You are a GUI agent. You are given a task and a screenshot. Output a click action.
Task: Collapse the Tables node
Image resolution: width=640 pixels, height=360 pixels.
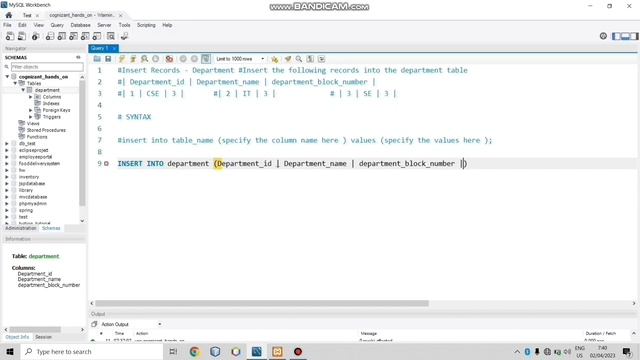click(15, 83)
